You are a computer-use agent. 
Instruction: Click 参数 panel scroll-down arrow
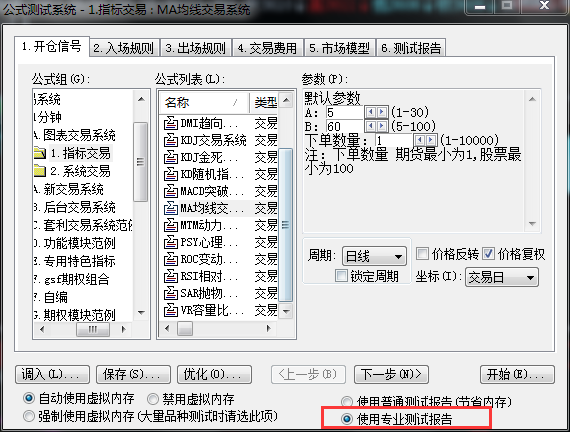coord(532,224)
